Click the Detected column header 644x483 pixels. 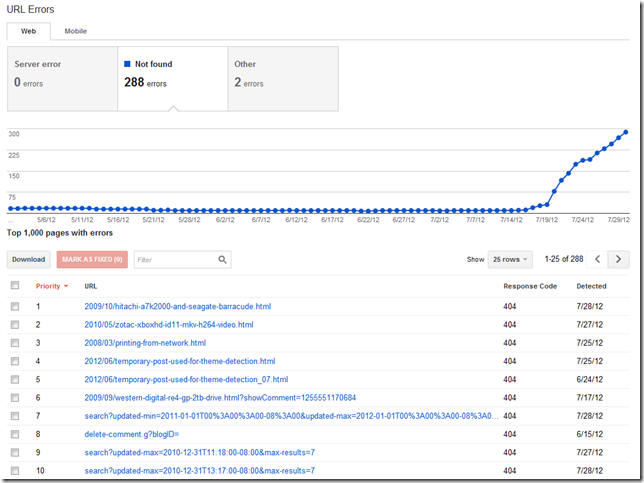[591, 286]
